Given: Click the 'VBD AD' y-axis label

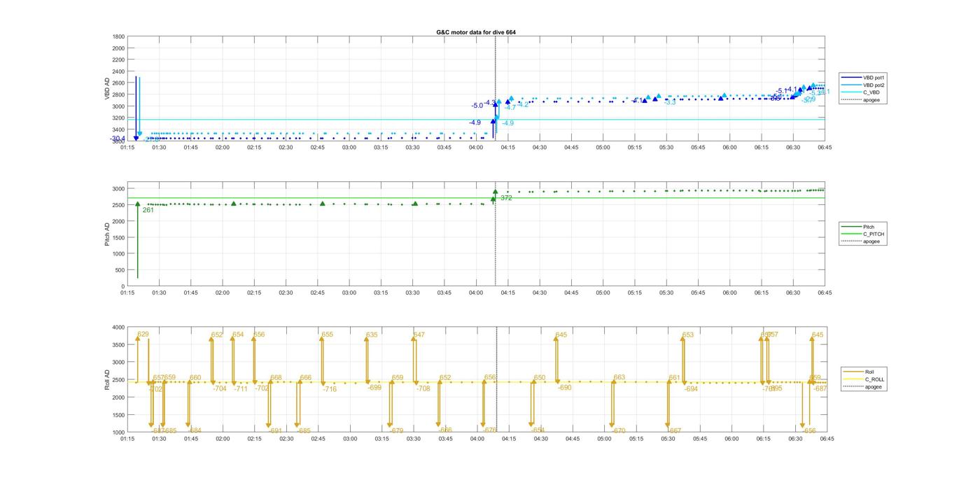Looking at the screenshot, I should tap(108, 89).
